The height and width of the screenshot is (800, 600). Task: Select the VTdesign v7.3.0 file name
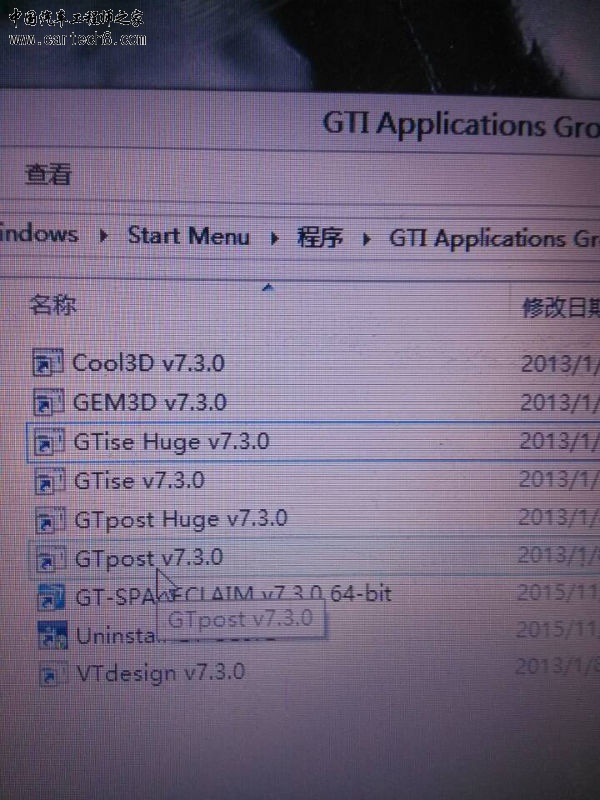[x=161, y=672]
